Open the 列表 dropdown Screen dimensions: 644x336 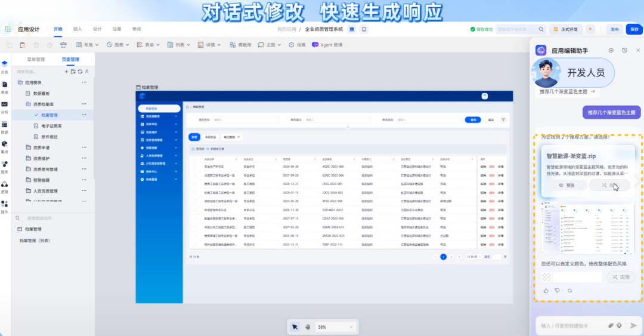coord(179,45)
